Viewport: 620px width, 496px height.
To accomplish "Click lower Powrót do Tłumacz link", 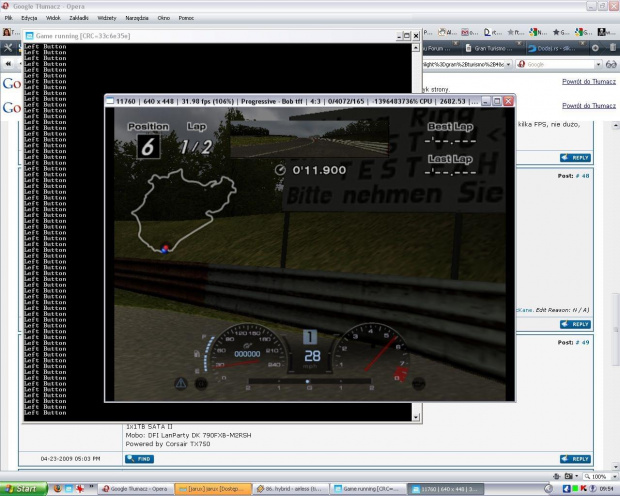I will [x=589, y=106].
